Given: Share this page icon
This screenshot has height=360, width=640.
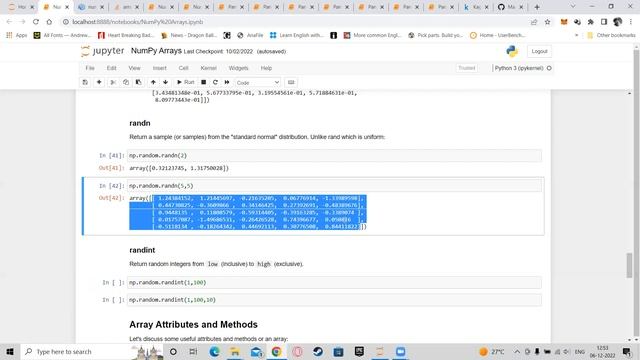Looking at the screenshot, I should coord(534,22).
